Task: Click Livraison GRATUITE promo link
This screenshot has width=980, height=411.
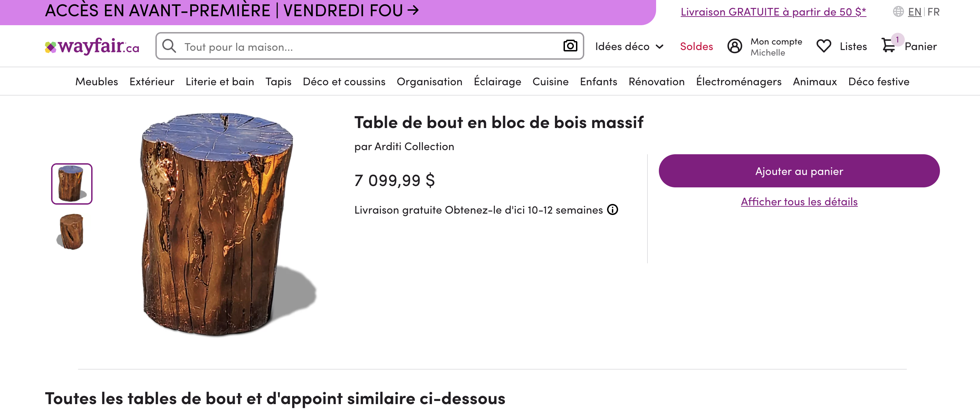Action: pos(773,12)
